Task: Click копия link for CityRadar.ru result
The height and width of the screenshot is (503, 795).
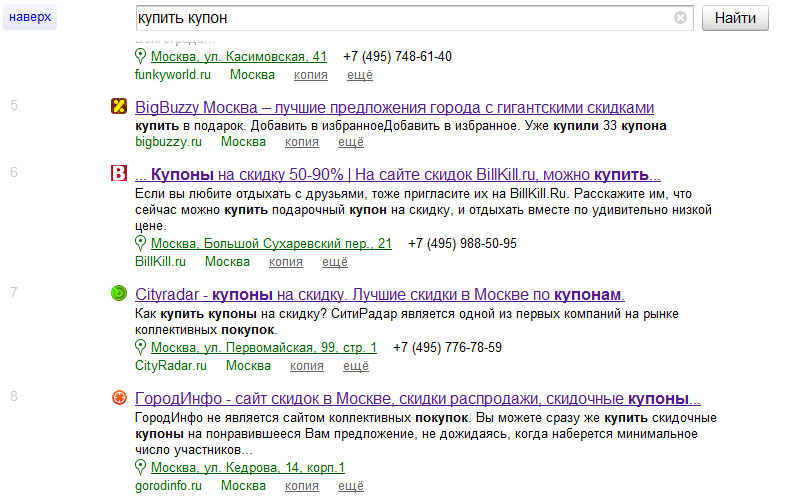Action: (x=307, y=366)
